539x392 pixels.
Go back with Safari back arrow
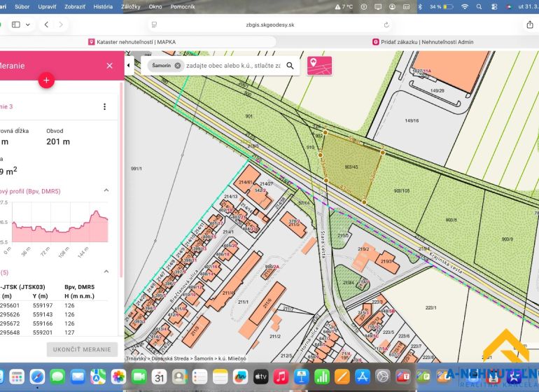pos(46,24)
